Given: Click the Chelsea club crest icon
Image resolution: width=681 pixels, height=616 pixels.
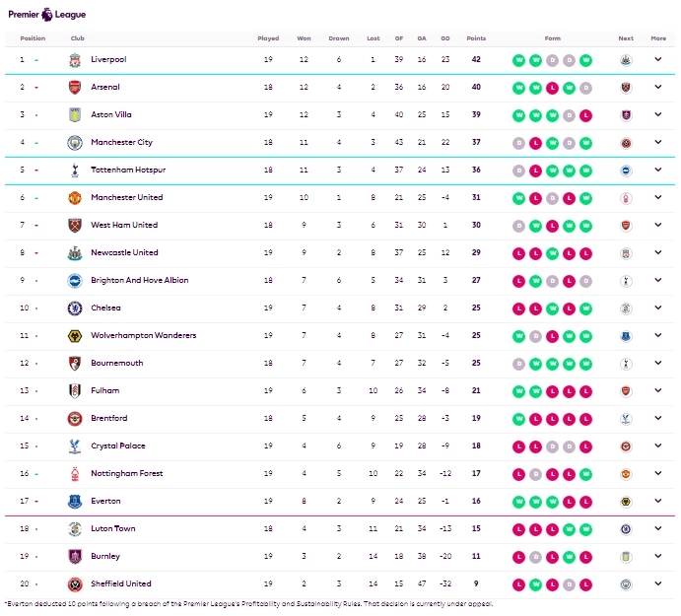Looking at the screenshot, I should pos(75,308).
